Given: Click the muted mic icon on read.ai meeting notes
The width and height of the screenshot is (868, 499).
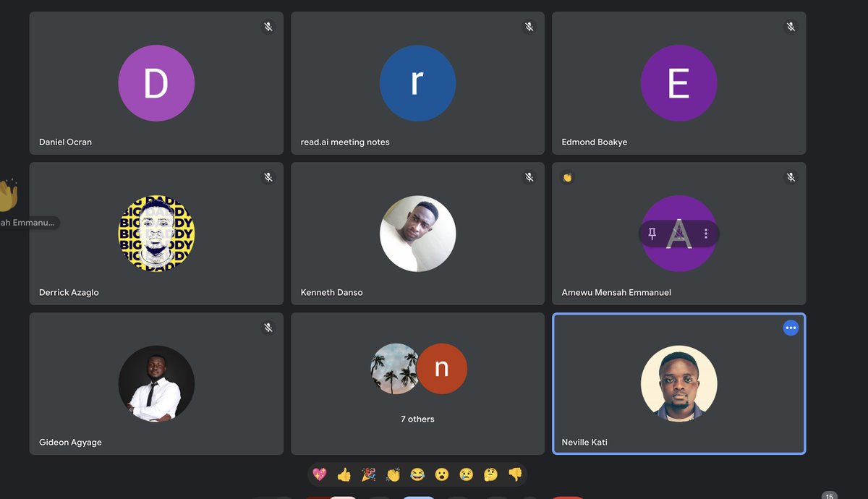Looking at the screenshot, I should pyautogui.click(x=529, y=27).
